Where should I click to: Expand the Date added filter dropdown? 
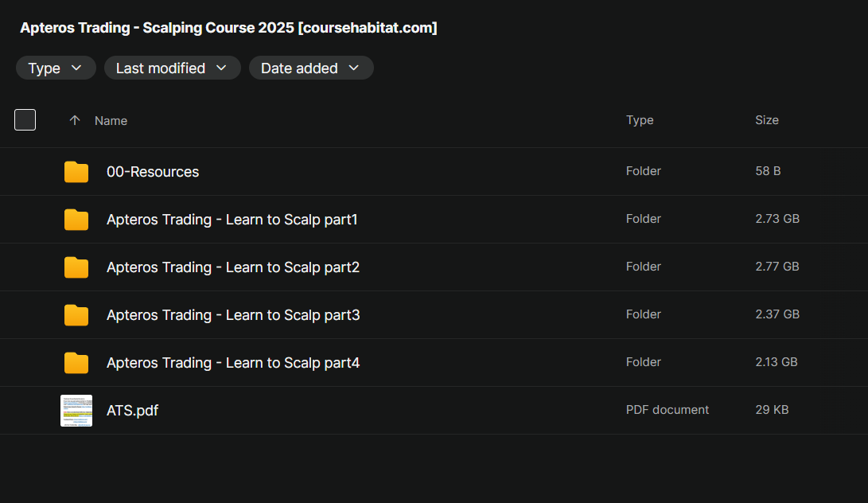coord(311,68)
